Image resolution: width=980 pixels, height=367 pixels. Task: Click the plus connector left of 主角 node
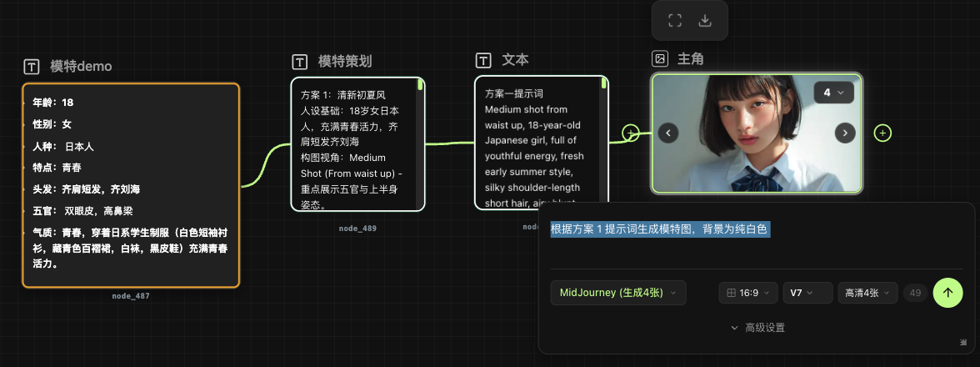pos(631,133)
